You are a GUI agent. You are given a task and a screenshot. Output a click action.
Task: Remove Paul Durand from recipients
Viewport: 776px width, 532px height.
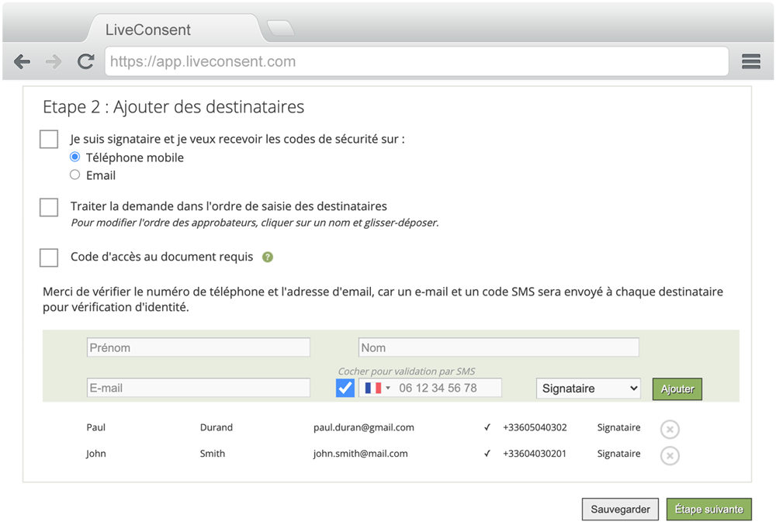click(x=670, y=429)
